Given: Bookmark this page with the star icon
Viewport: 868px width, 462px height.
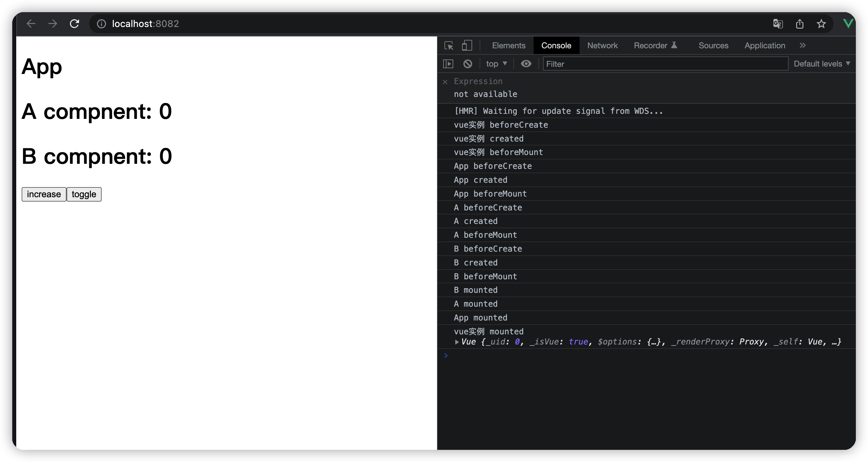Looking at the screenshot, I should click(821, 24).
